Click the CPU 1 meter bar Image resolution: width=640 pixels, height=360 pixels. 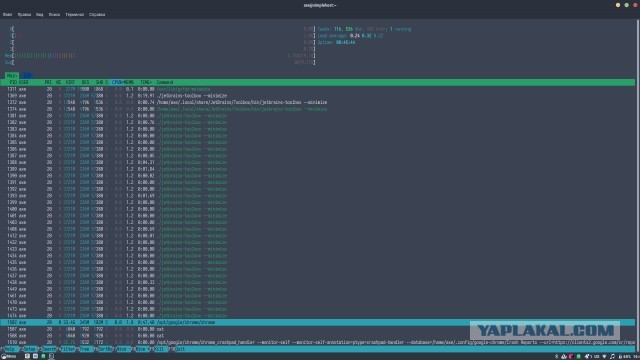(162, 36)
